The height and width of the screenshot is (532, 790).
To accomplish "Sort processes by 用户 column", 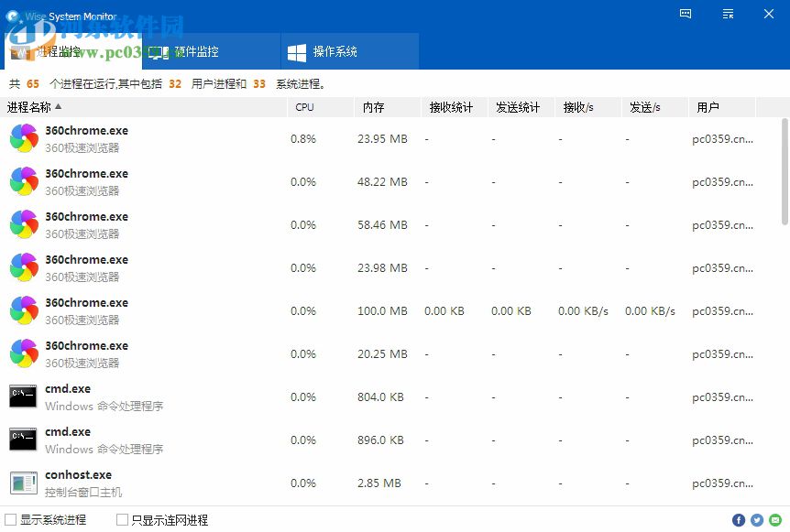I will tap(708, 107).
